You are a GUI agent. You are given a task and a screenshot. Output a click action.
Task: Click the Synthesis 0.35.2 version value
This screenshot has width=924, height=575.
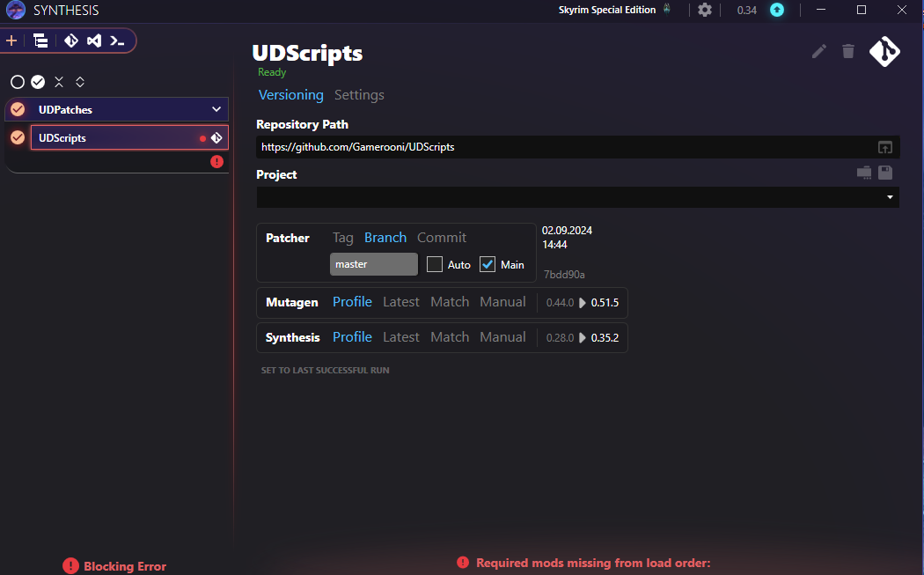pyautogui.click(x=605, y=338)
